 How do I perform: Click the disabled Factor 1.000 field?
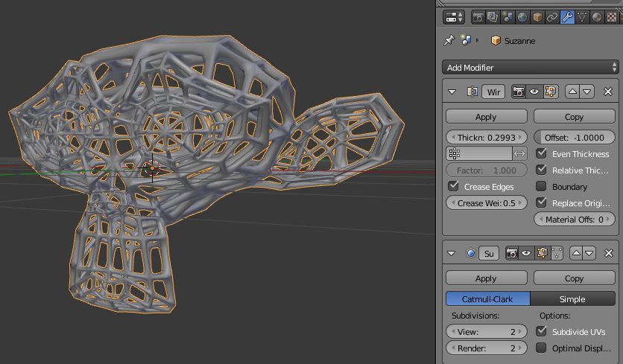[487, 170]
